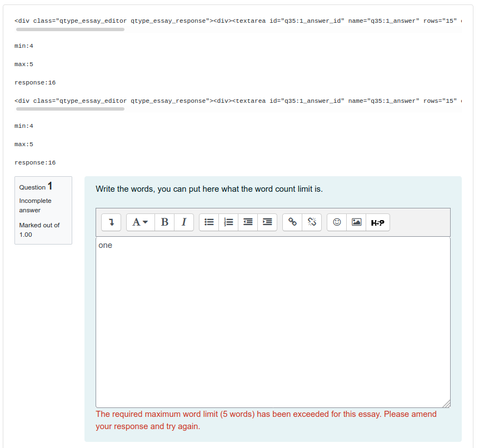Insert an image into the editor
Image resolution: width=479 pixels, height=448 pixels.
(356, 222)
